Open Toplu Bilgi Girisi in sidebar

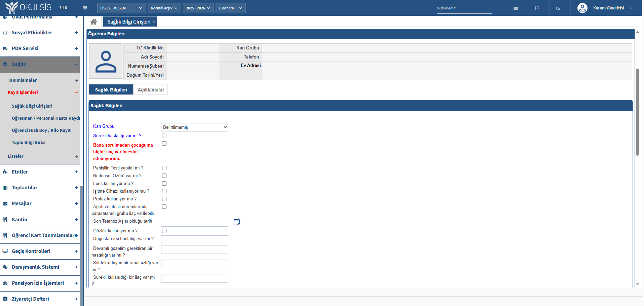pos(29,143)
